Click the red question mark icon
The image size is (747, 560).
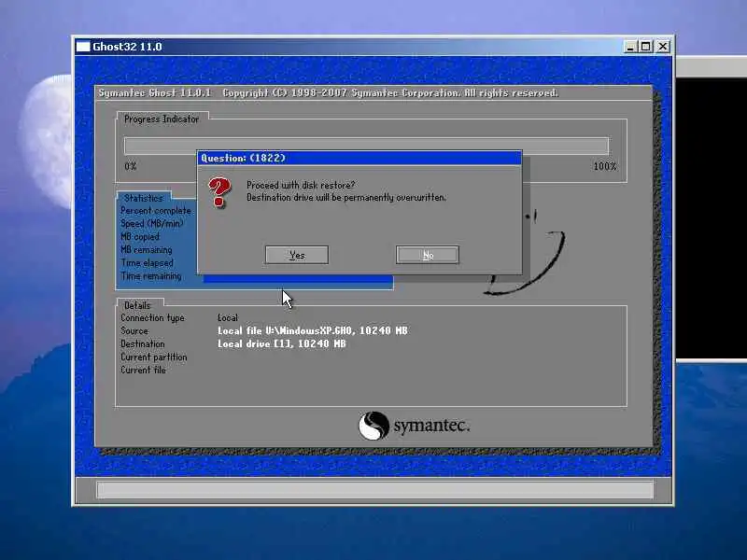[219, 192]
